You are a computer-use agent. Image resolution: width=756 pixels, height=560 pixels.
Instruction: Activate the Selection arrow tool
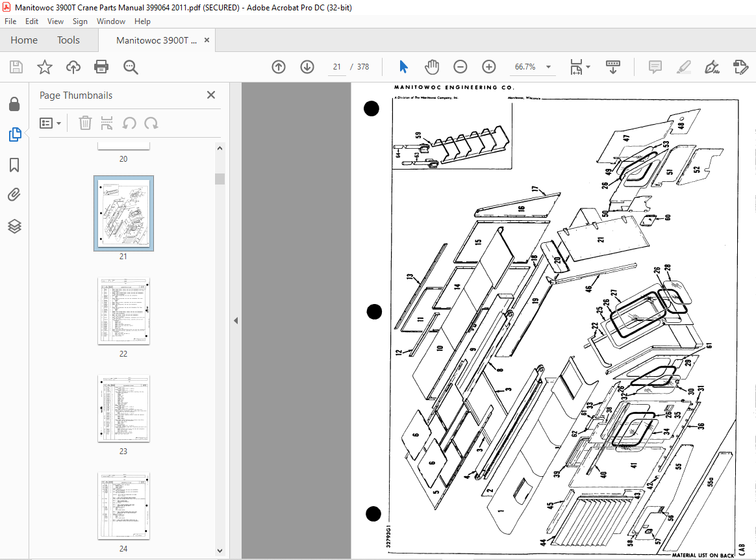coord(403,67)
